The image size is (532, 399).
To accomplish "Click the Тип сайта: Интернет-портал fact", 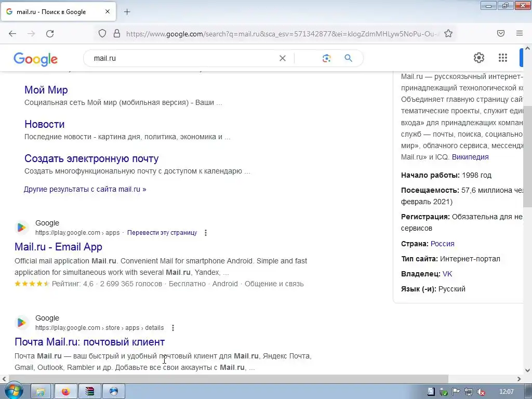I will tap(450, 259).
